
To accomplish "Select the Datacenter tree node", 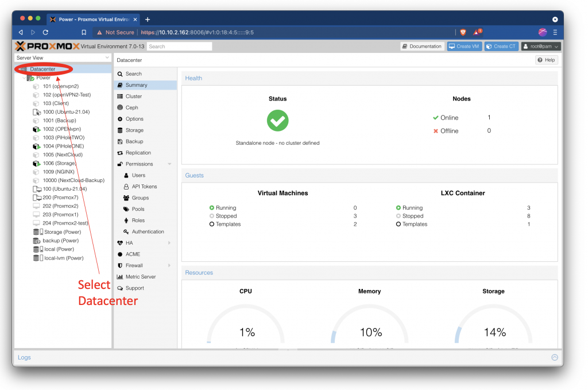I will 63,69.
